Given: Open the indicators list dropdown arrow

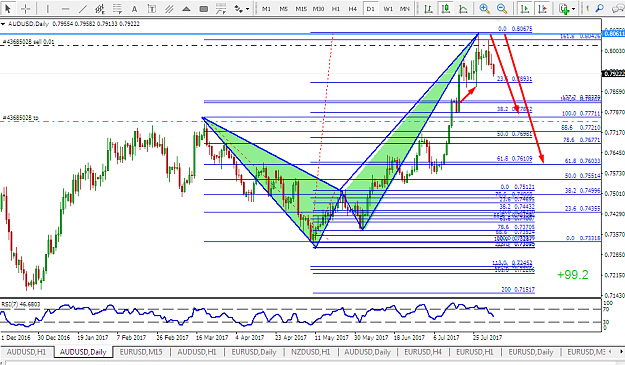Looking at the screenshot, I should [x=574, y=9].
